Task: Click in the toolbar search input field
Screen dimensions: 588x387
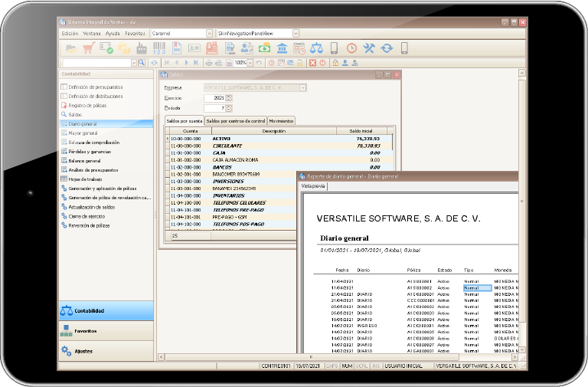Action: click(x=93, y=63)
